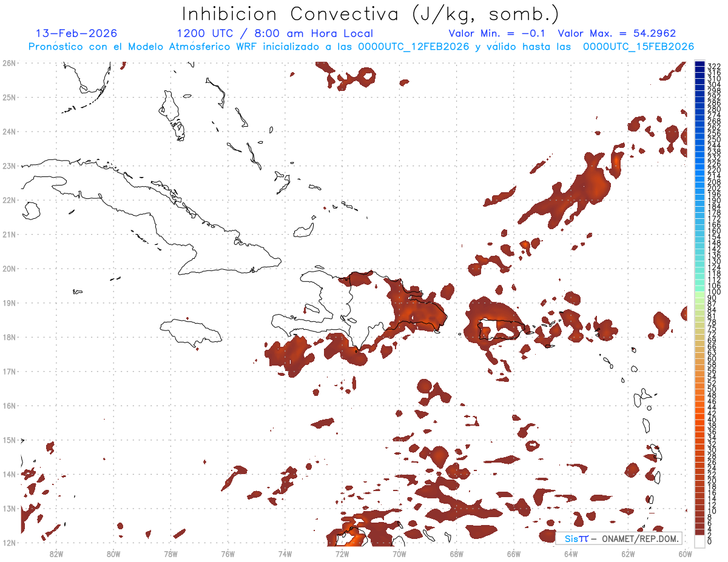This screenshot has height=562, width=728.
Task: Click the 76W longitude label
Action: 227,553
